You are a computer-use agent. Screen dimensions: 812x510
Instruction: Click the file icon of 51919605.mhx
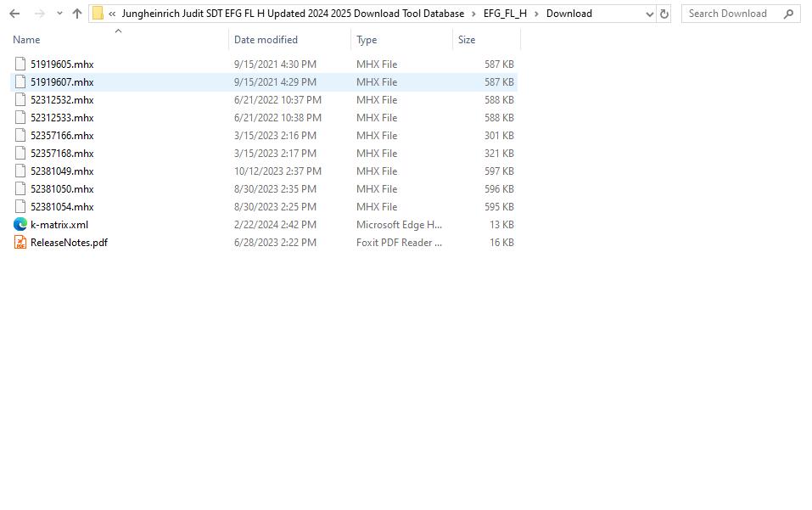(x=20, y=64)
